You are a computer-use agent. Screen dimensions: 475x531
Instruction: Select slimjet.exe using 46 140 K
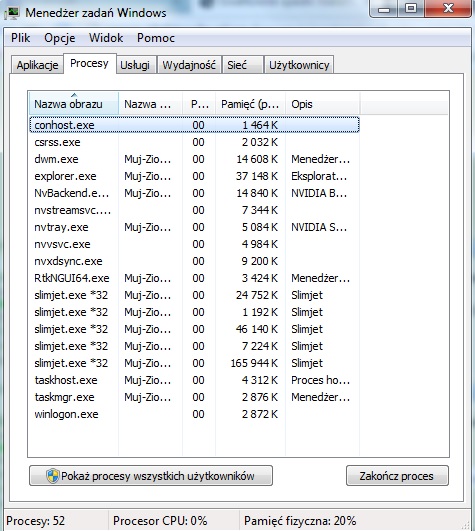click(194, 329)
